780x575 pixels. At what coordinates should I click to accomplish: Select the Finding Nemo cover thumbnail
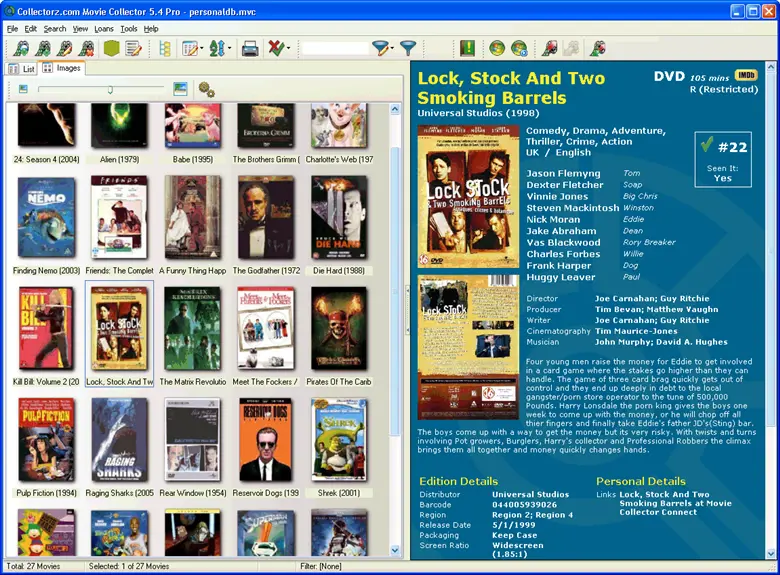(x=46, y=218)
